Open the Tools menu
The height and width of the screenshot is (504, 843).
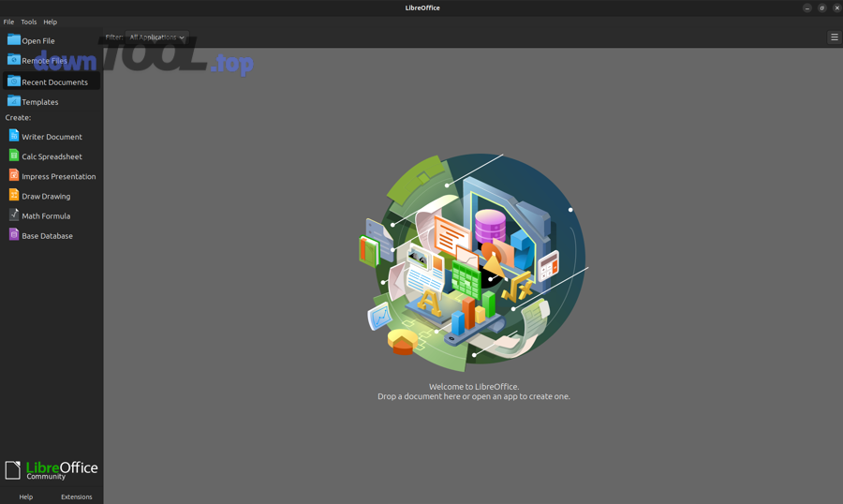click(x=29, y=22)
